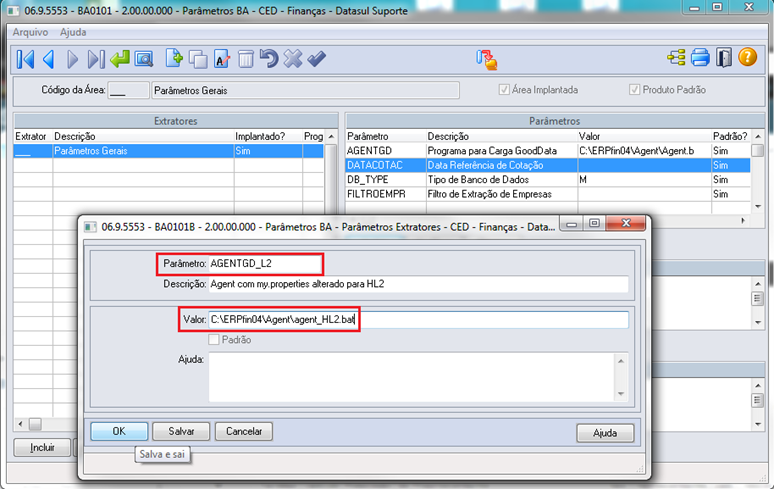Click the Código da Área field
774x489 pixels.
(x=128, y=90)
